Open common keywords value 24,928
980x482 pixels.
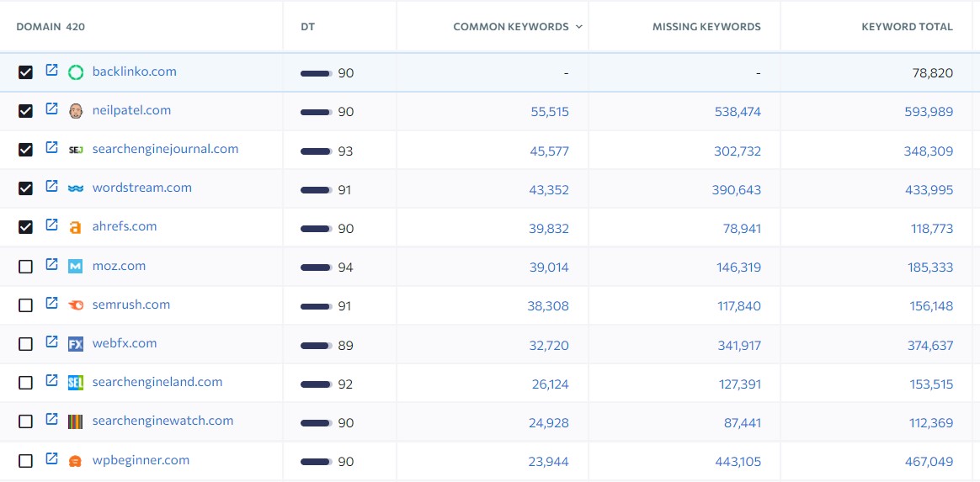click(550, 422)
